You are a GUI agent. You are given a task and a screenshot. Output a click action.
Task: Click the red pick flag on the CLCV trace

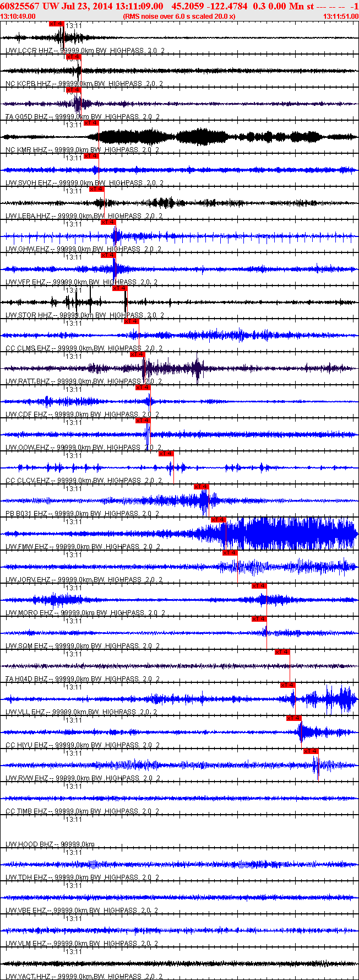166,454
